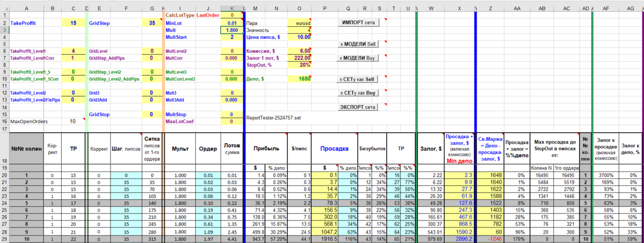The height and width of the screenshot is (243, 644).
Task: Click the Шаг, пипсов table header
Action: coord(126,148)
